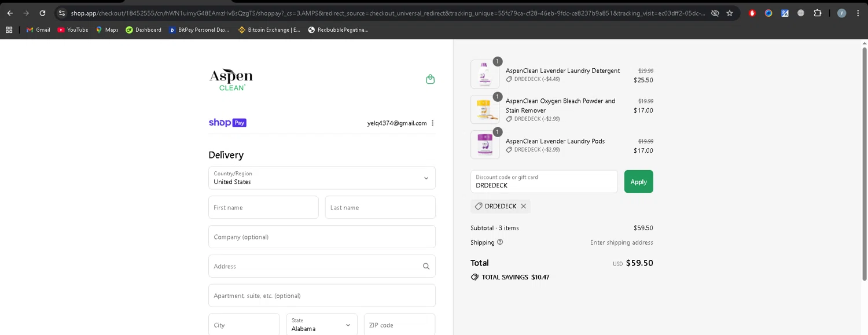The image size is (868, 335).
Task: Click the Company (optional) field
Action: click(322, 237)
